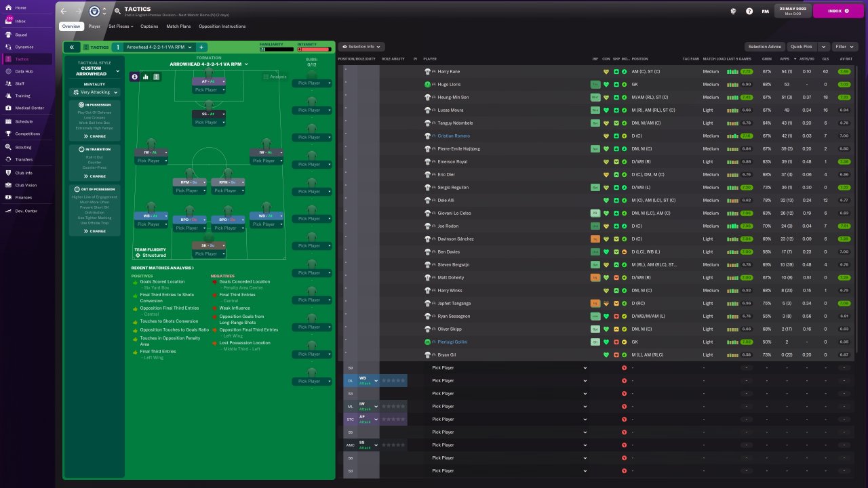Open Club Vision in the sidebar
The image size is (868, 488).
[26, 185]
